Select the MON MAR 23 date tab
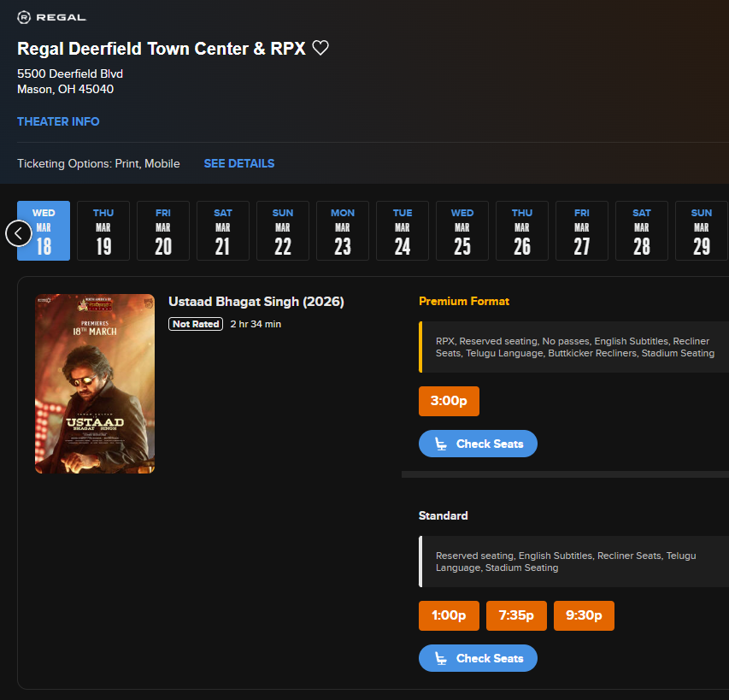729x700 pixels. [342, 231]
